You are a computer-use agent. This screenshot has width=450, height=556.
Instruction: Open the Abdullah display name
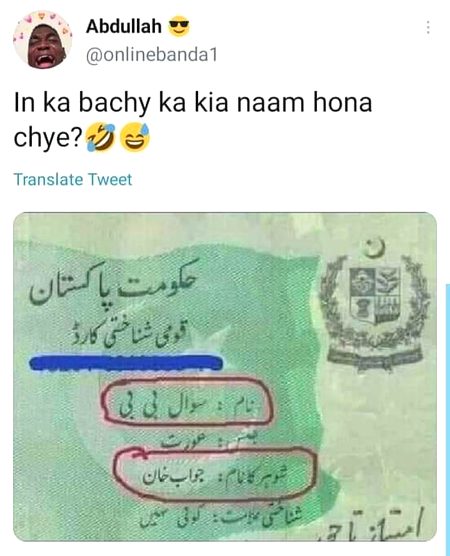click(123, 26)
